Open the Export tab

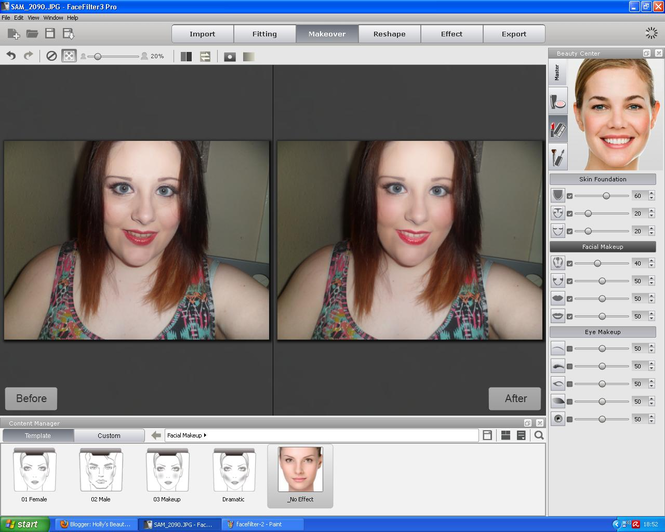[x=513, y=34]
